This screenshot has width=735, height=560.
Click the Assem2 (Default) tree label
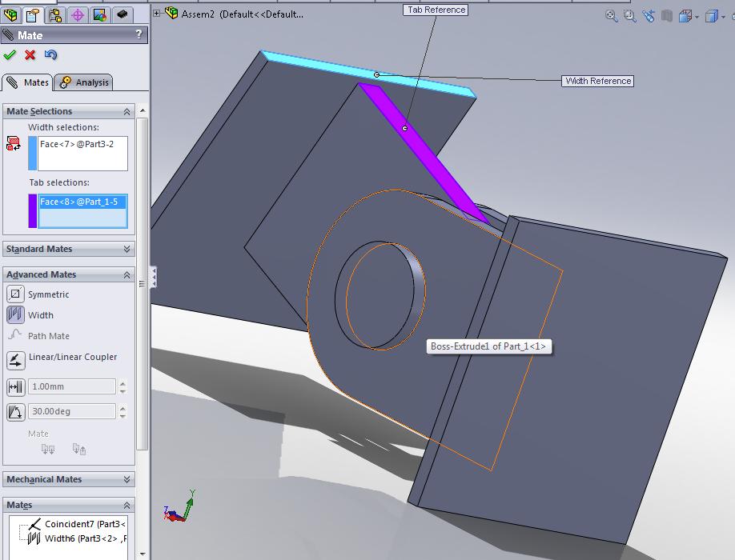point(243,14)
